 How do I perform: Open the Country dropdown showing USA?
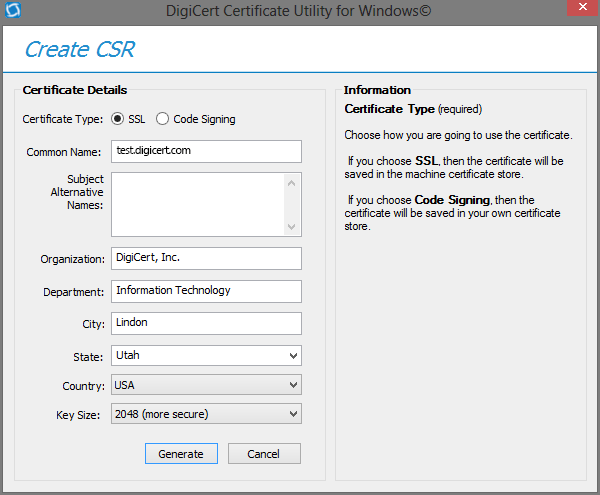pos(206,384)
